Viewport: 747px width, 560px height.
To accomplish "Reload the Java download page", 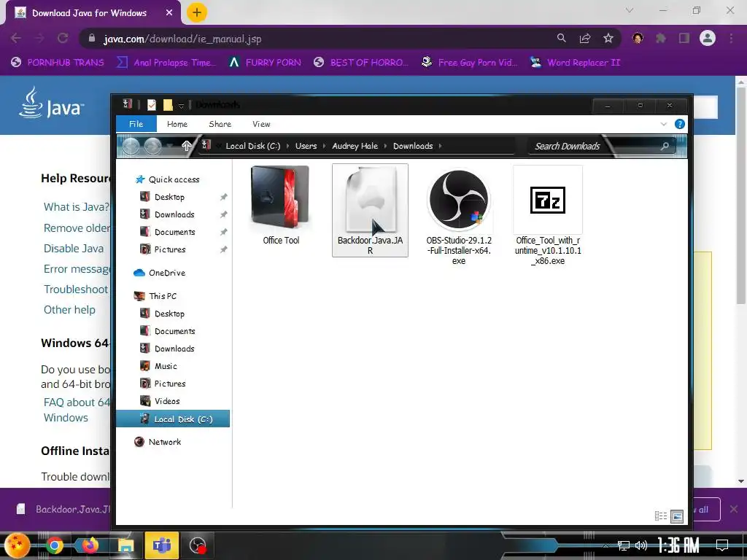I will pyautogui.click(x=63, y=38).
